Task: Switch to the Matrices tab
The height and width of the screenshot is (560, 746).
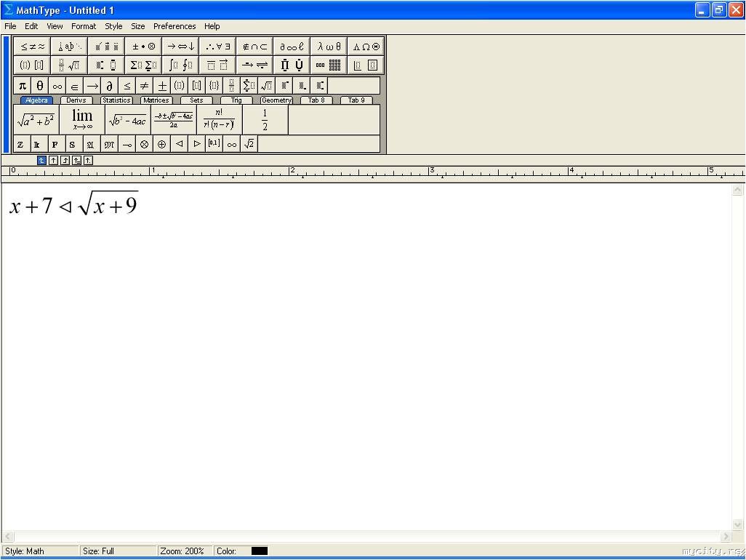Action: click(x=156, y=100)
